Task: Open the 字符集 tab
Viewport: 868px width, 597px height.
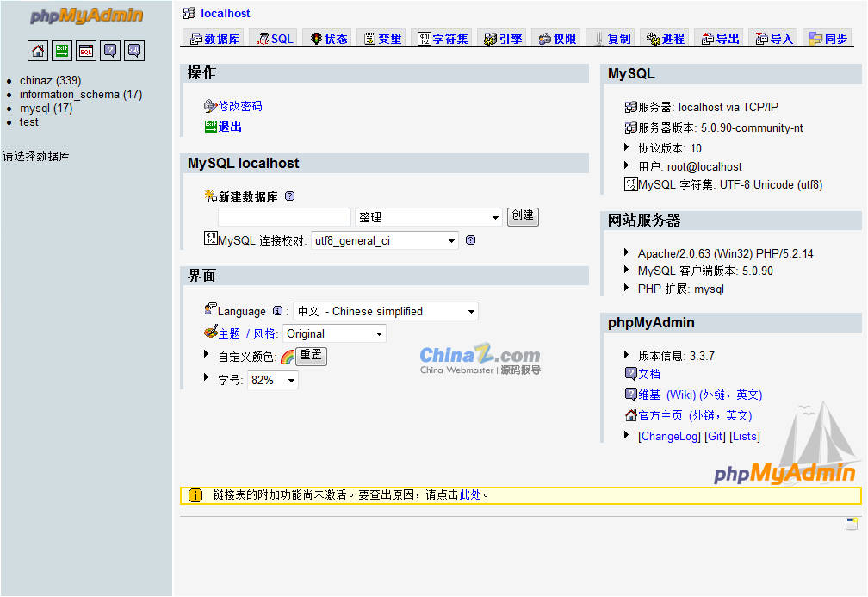Action: [443, 38]
